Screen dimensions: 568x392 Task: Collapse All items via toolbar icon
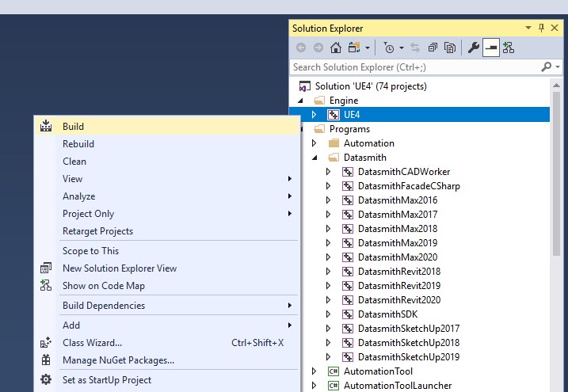tap(433, 48)
